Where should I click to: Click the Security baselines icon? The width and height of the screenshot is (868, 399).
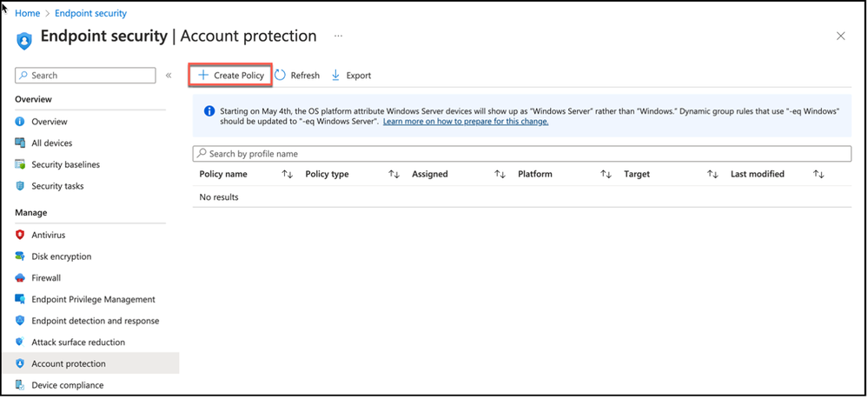[20, 164]
